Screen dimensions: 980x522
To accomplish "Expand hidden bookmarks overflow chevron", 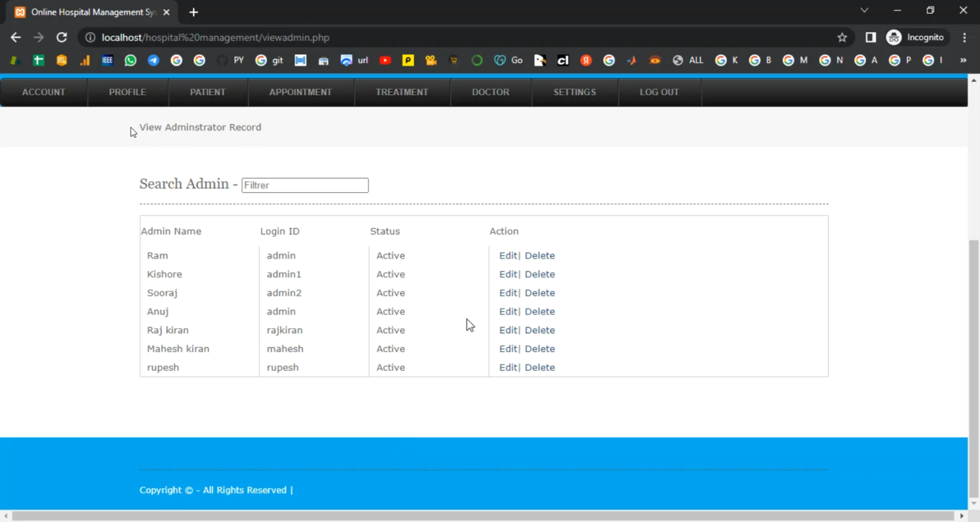I will 962,60.
